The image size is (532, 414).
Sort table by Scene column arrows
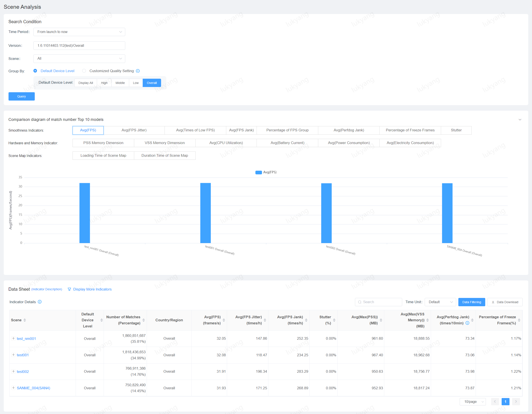click(25, 320)
